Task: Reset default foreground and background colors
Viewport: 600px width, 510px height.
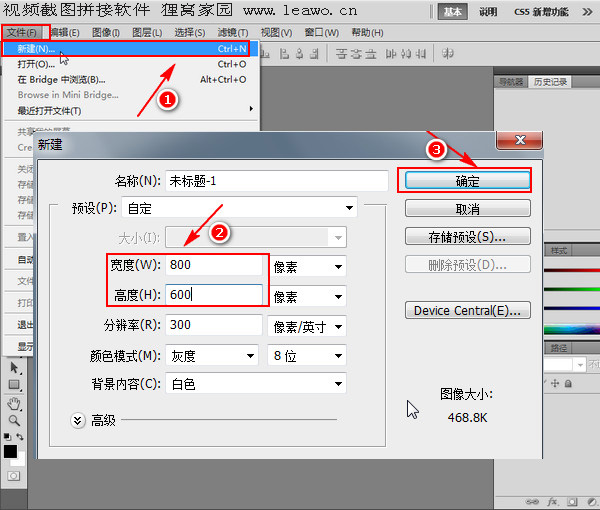Action: pyautogui.click(x=7, y=437)
